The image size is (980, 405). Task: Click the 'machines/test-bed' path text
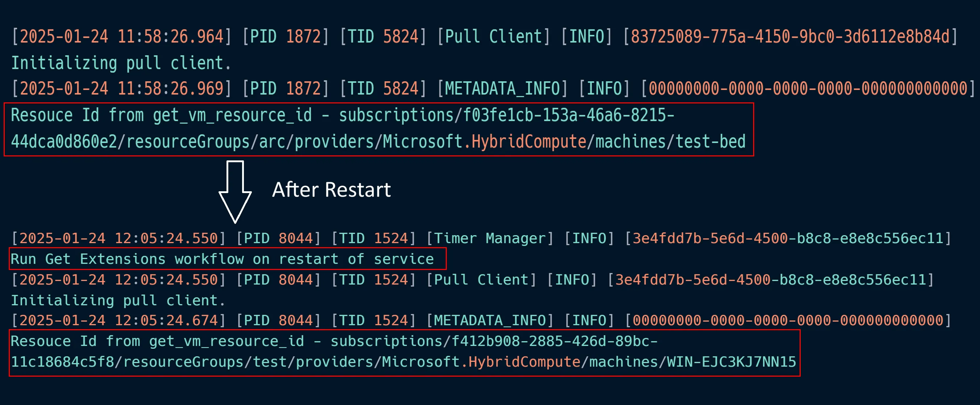tap(670, 142)
